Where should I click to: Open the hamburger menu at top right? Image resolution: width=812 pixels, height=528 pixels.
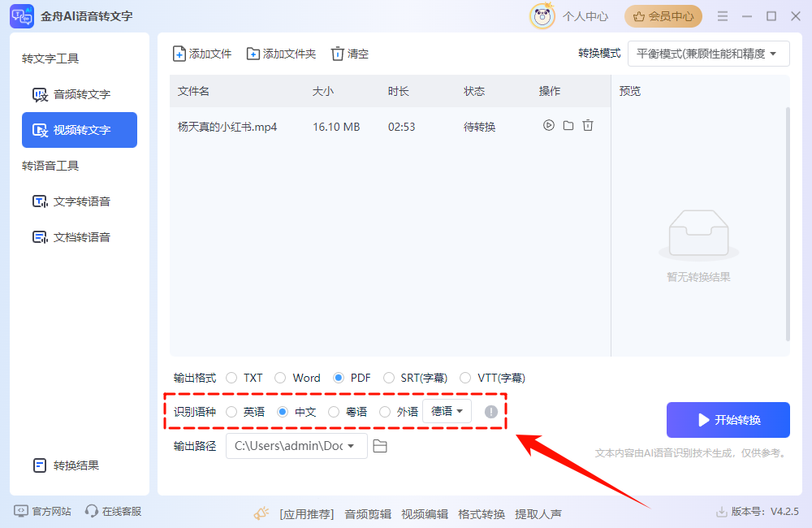[722, 15]
